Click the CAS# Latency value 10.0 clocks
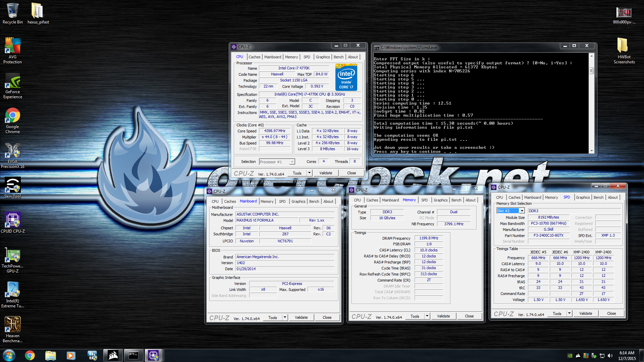 429,250
